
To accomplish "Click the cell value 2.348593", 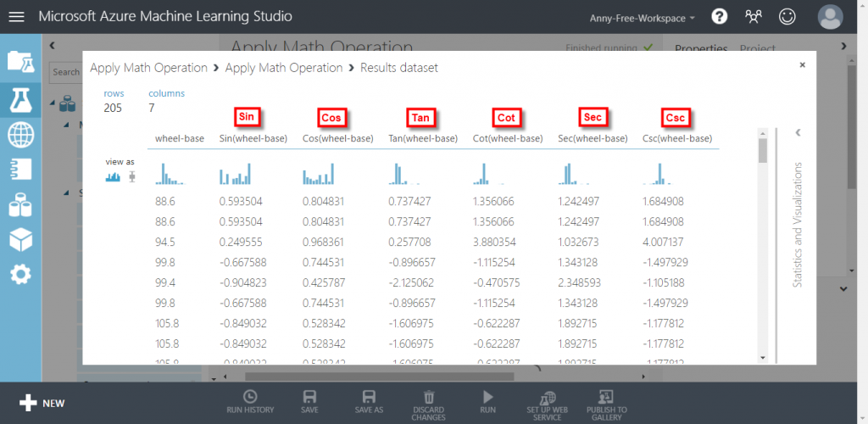I will [578, 283].
